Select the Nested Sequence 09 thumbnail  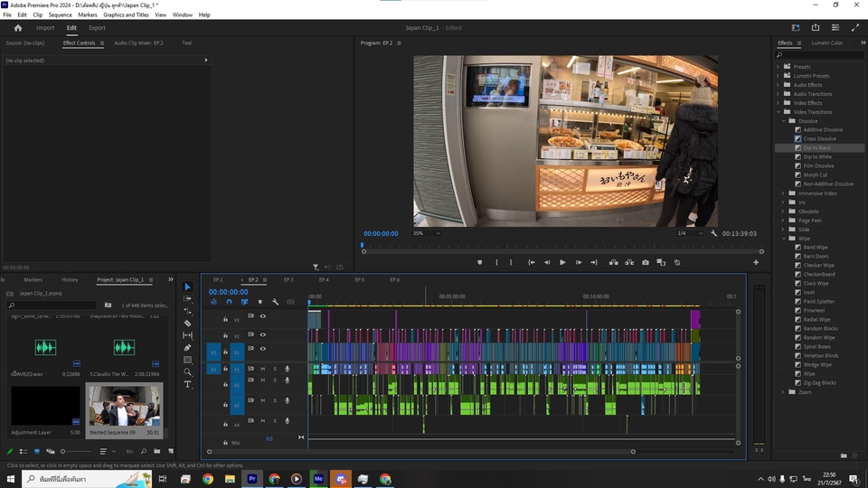[124, 404]
